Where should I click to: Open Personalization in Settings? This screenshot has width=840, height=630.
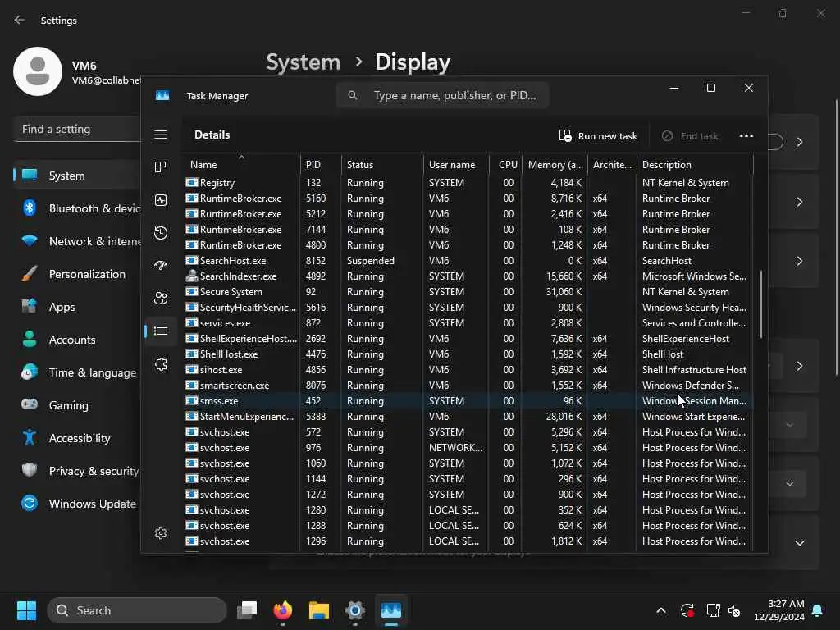point(78,274)
